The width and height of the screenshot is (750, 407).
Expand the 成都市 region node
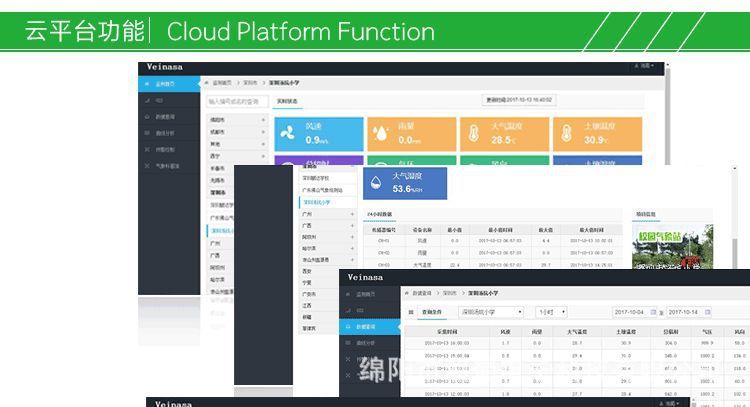pyautogui.click(x=264, y=131)
